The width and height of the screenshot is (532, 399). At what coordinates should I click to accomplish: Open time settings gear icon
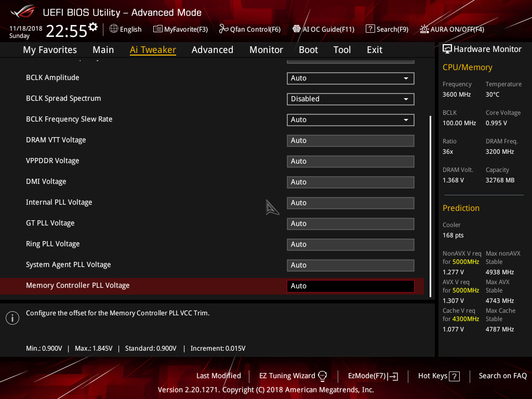tap(93, 26)
